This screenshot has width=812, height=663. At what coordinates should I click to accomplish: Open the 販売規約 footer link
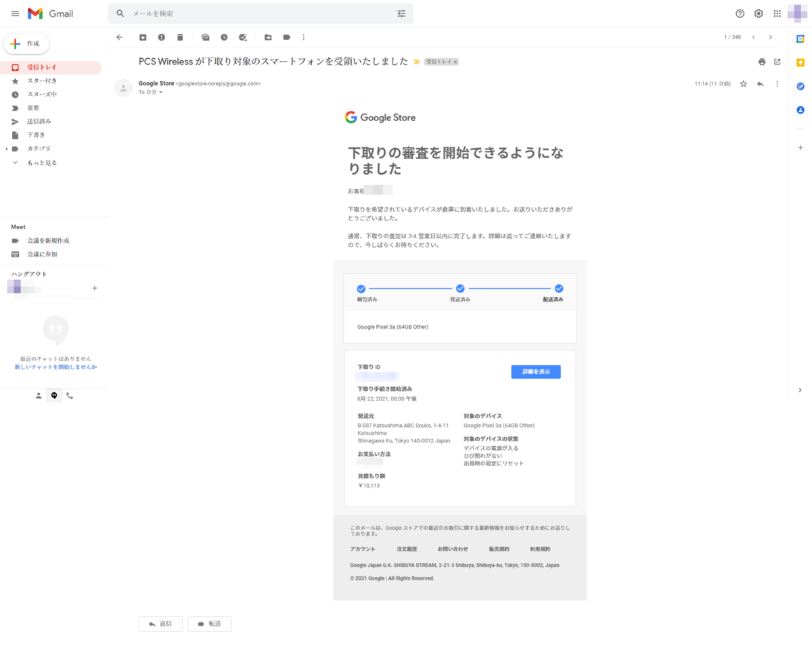499,549
